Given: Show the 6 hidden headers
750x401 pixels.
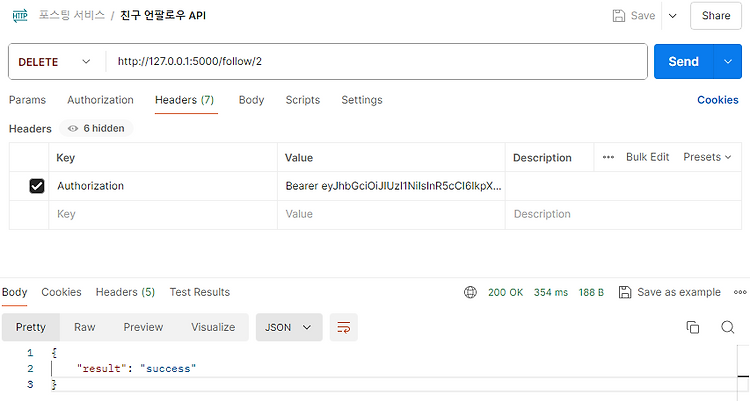Looking at the screenshot, I should [x=96, y=128].
